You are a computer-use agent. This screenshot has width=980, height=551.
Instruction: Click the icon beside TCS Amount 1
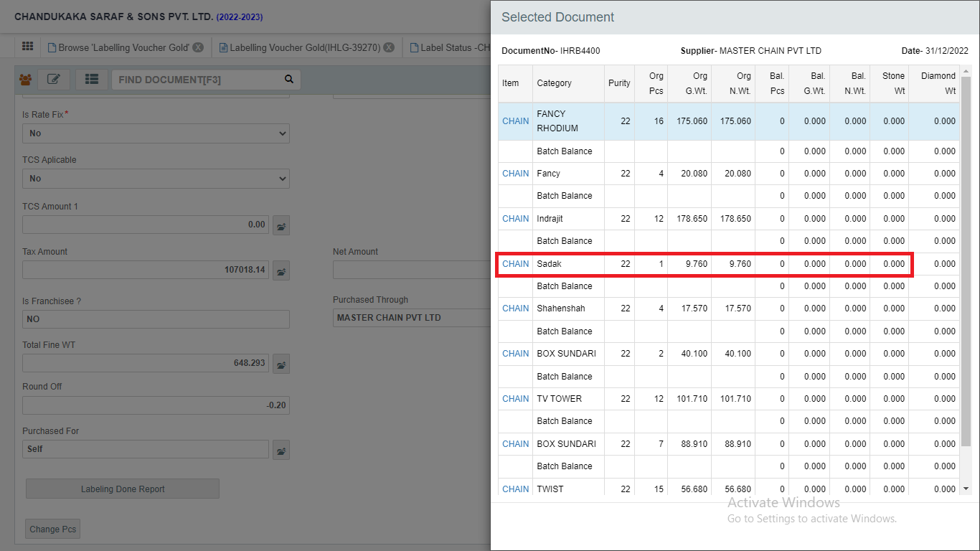pos(281,225)
